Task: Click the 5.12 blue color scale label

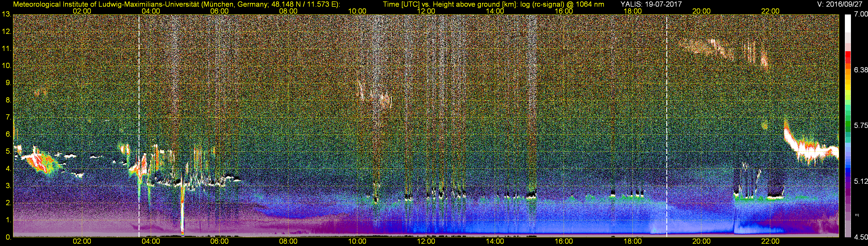Action: click(x=861, y=181)
